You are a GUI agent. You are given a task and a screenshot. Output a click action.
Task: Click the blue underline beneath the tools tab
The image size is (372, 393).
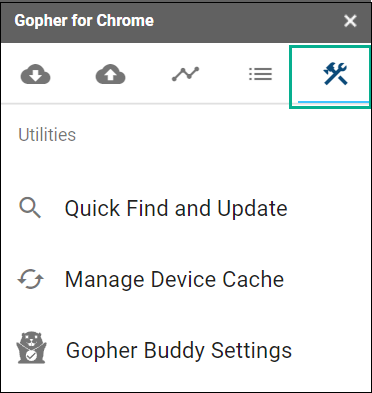pos(333,102)
